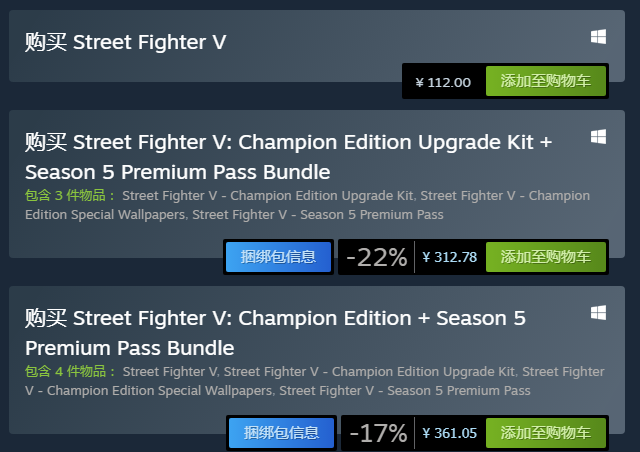The height and width of the screenshot is (452, 640).
Task: Click the ¥112.00 price label
Action: [x=443, y=82]
